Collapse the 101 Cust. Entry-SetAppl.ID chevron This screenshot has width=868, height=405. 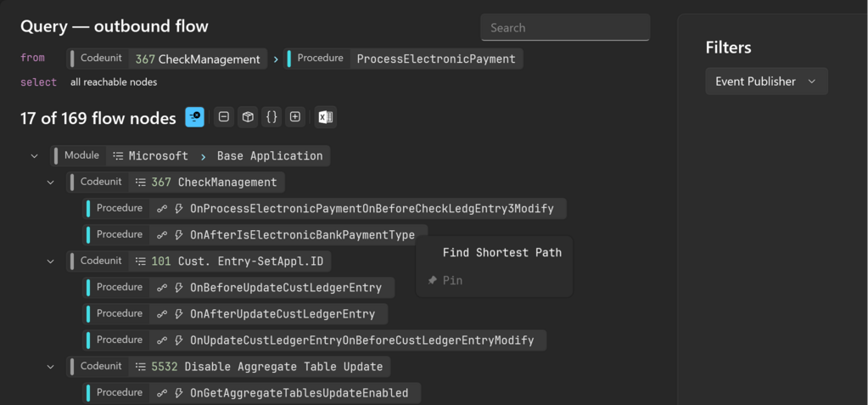click(x=51, y=261)
